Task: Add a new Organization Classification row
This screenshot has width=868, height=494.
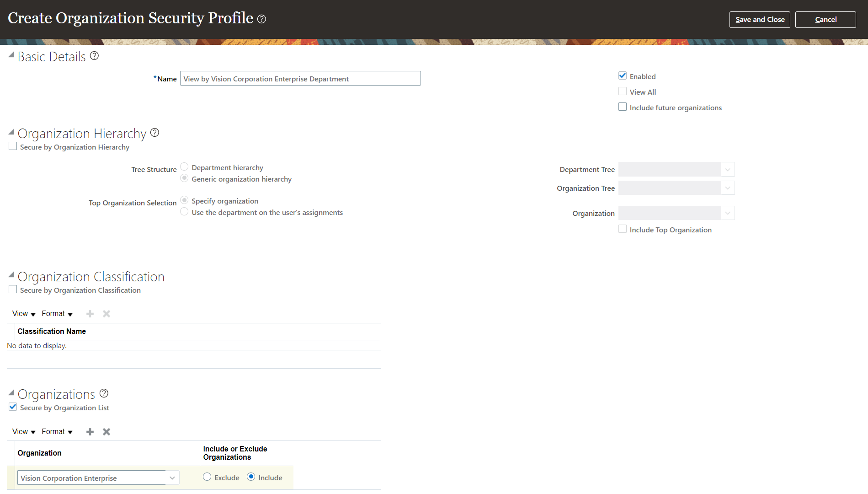Action: [90, 313]
